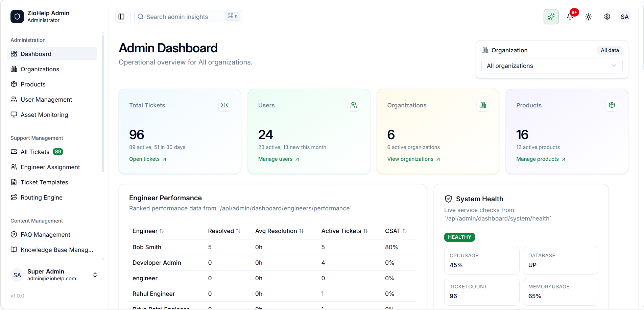Viewport: 644px width, 310px height.
Task: Sort table by Engineer column
Action: point(148,231)
